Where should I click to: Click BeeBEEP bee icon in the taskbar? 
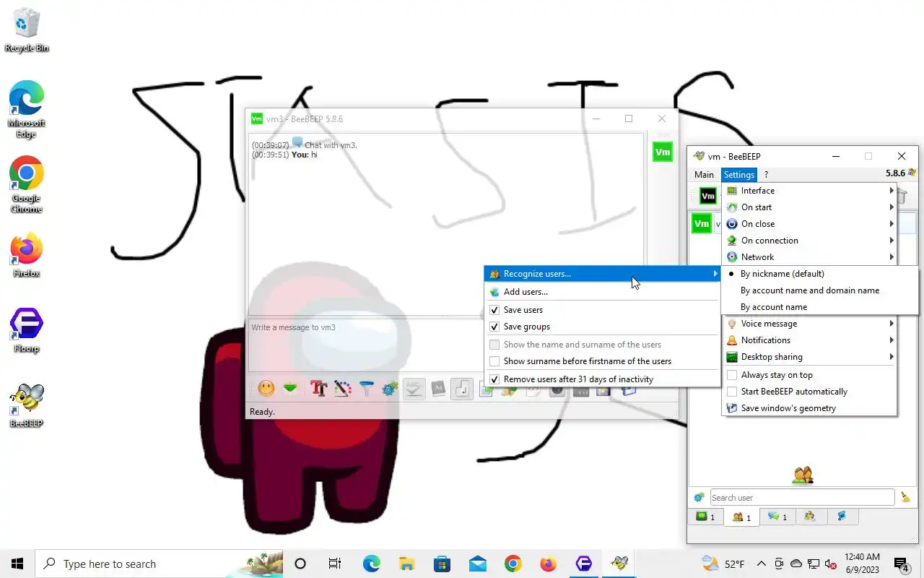(619, 564)
